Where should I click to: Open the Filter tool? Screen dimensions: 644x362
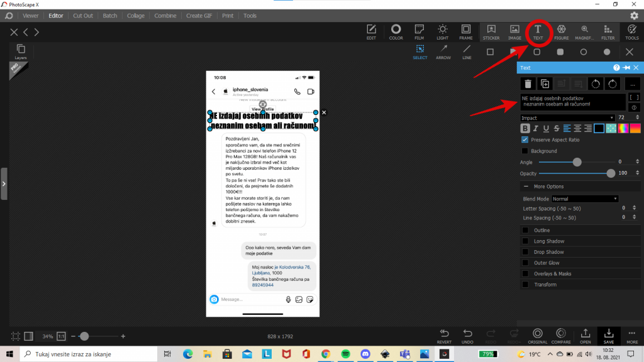tap(608, 32)
